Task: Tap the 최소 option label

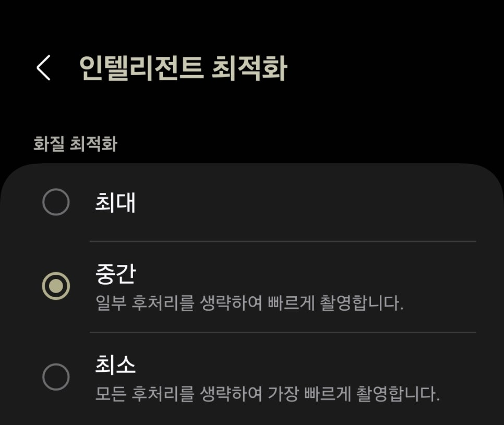Action: (115, 365)
